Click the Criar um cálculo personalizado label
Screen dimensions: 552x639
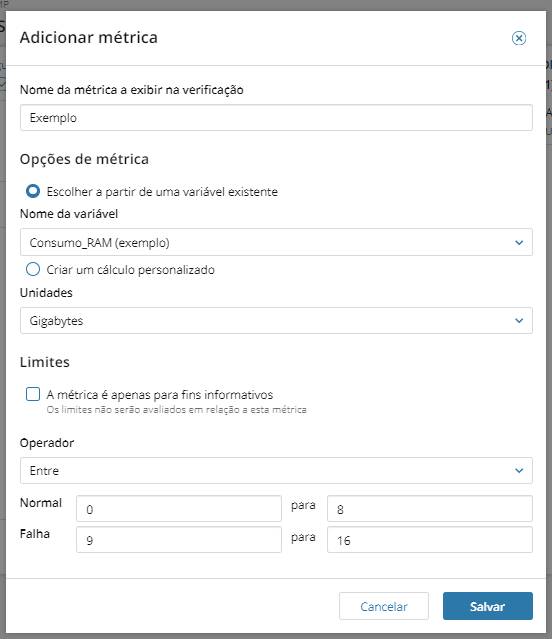pos(130,270)
